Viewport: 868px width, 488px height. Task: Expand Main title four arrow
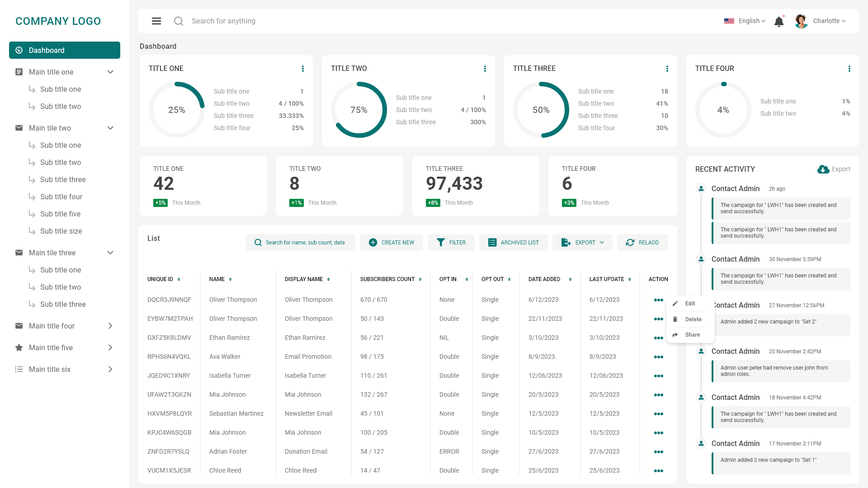[110, 326]
